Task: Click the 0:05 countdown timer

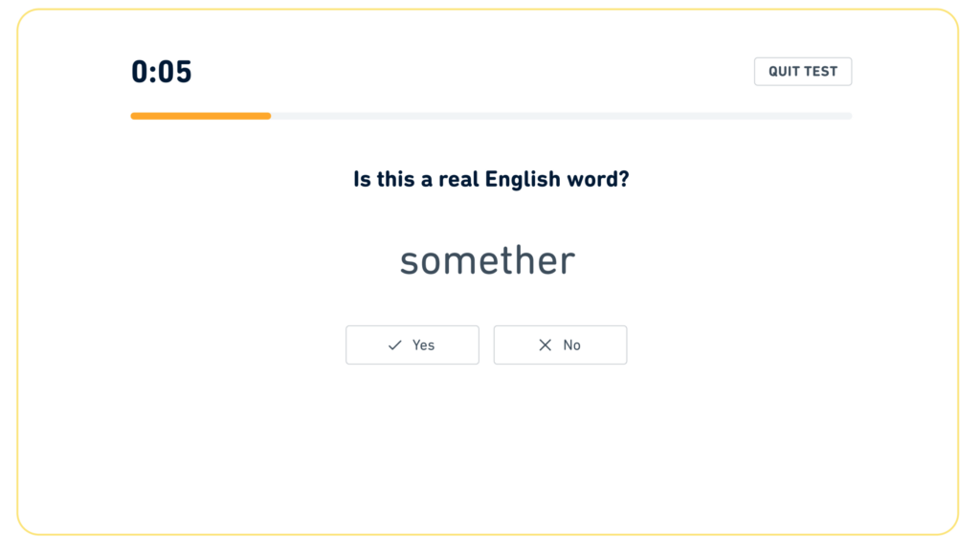Action: click(x=162, y=72)
